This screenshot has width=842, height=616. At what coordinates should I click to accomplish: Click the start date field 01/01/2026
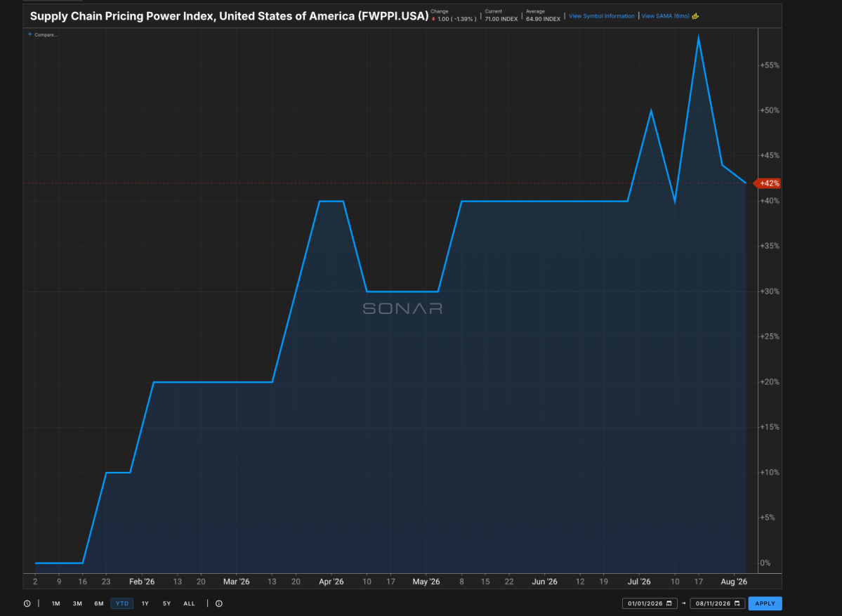point(650,603)
